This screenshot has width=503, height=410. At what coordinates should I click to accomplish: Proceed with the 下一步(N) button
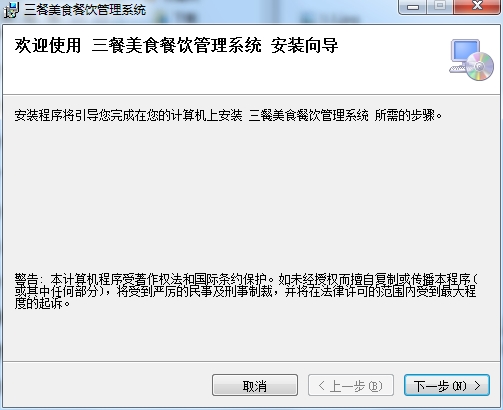click(447, 385)
